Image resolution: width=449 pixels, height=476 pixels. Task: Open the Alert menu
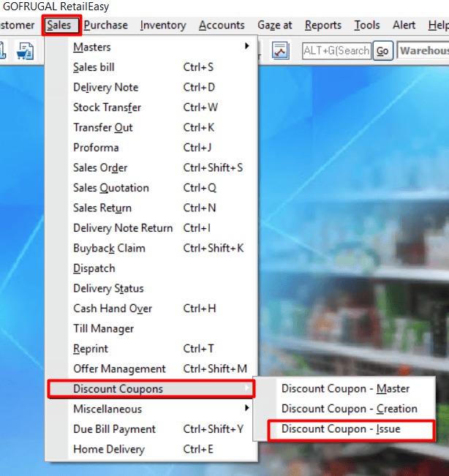pos(404,25)
